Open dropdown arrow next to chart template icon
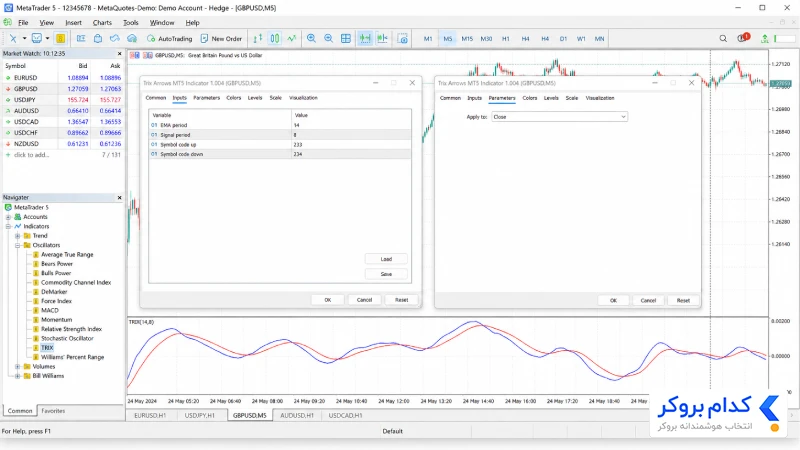Image resolution: width=800 pixels, height=450 pixels. click(x=47, y=39)
